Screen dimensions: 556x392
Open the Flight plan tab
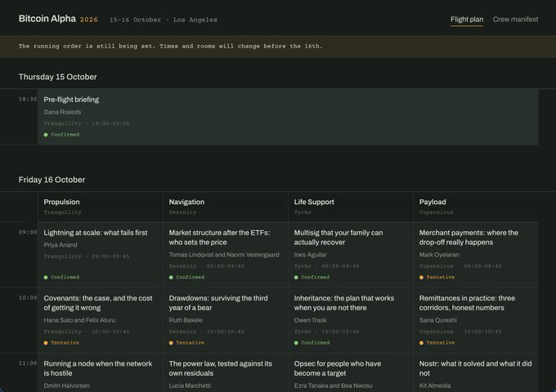[x=467, y=20]
